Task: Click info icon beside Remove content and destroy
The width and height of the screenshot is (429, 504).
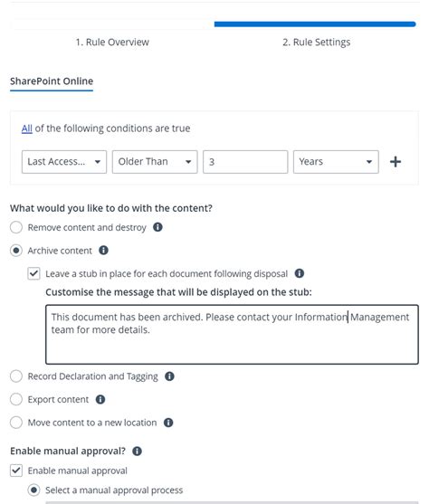Action: tap(157, 227)
